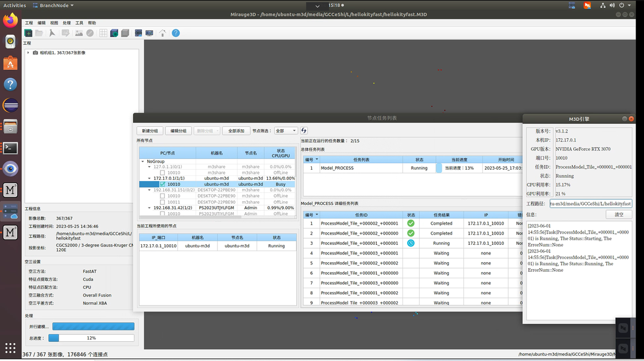Open the node task list toolbar icon

(x=138, y=33)
